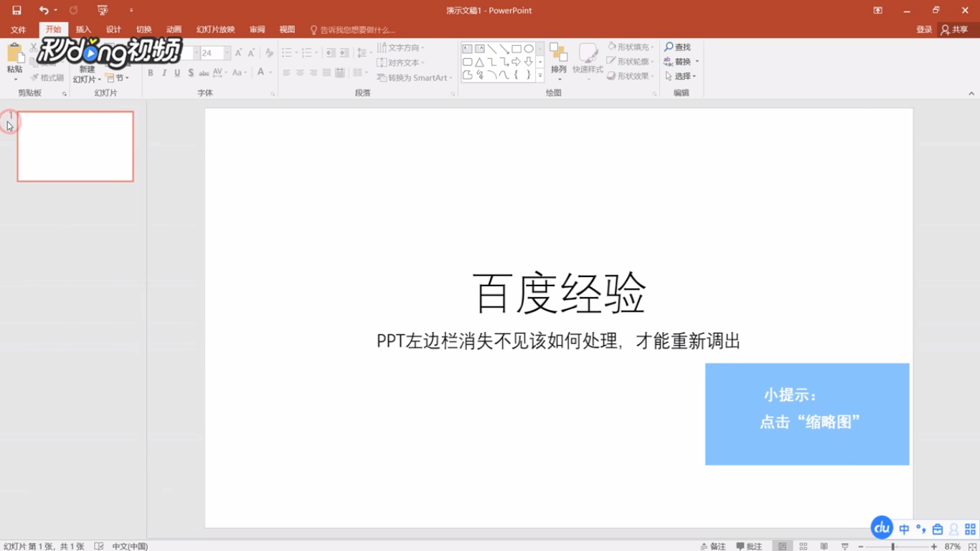Increase font size with larger A icon

[239, 53]
